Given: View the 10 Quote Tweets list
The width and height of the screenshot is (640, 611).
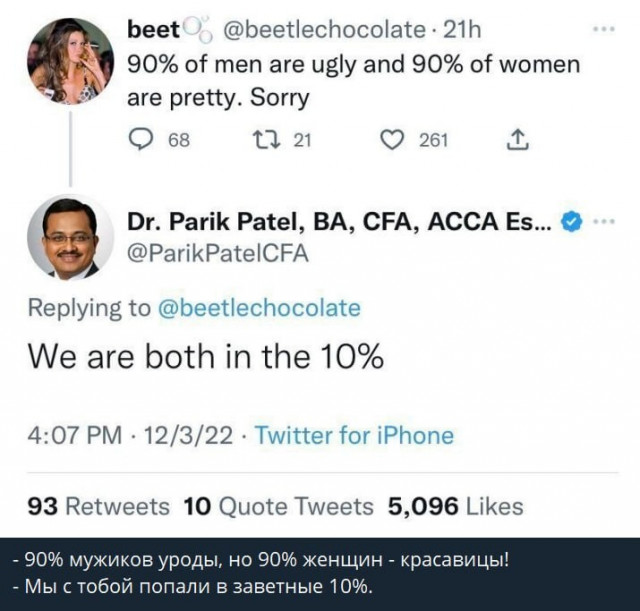Looking at the screenshot, I should pyautogui.click(x=278, y=507).
